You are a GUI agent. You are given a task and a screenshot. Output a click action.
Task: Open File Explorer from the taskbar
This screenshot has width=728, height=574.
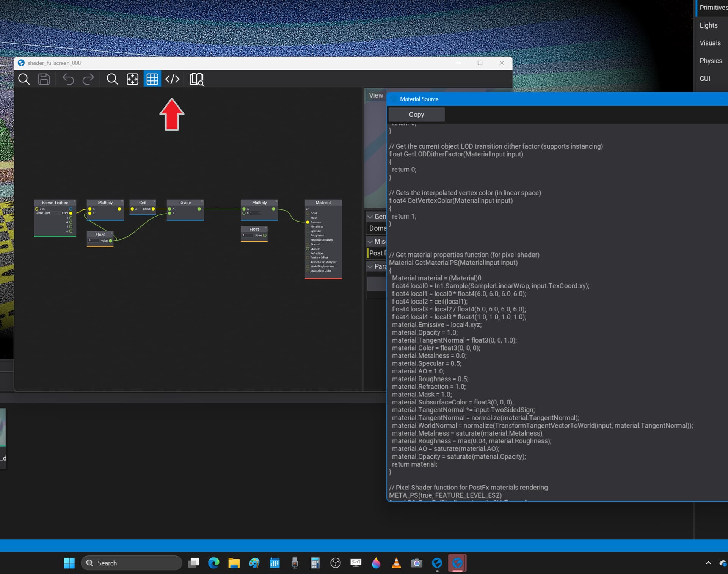234,563
